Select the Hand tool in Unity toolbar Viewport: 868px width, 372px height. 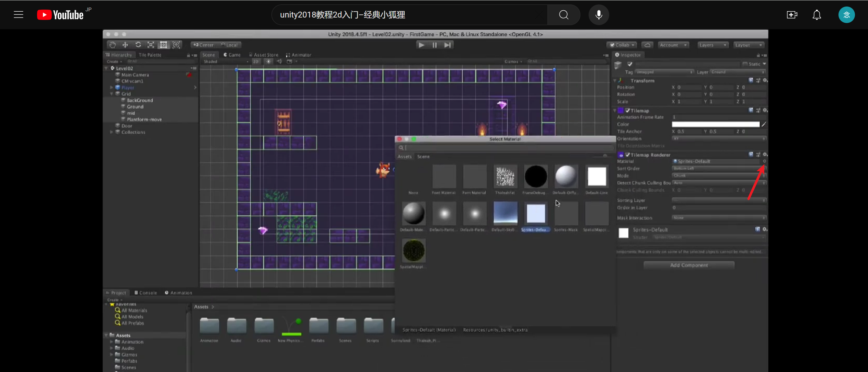pyautogui.click(x=112, y=45)
